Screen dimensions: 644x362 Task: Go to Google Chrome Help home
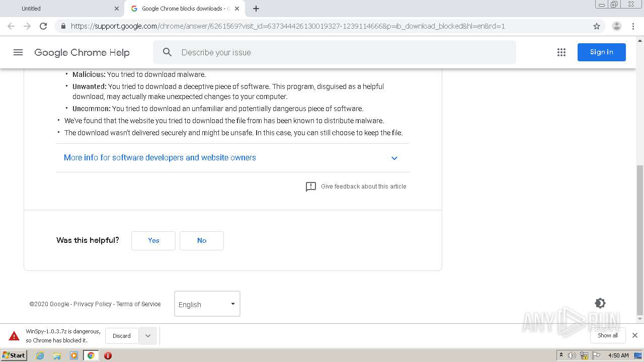click(x=82, y=52)
